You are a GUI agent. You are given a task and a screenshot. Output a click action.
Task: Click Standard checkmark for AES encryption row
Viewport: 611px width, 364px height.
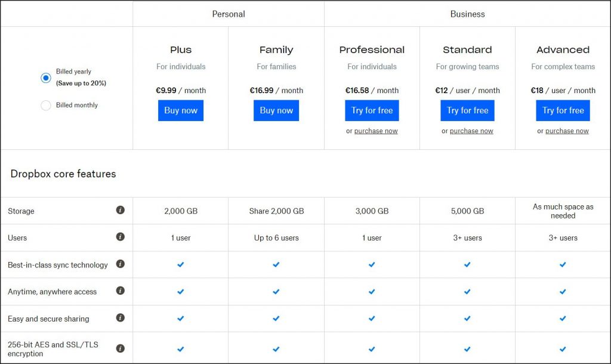point(467,349)
